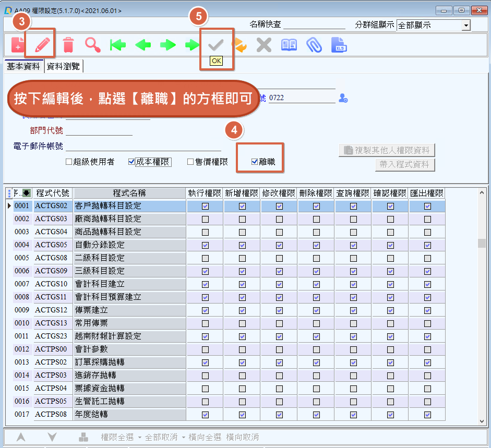The width and height of the screenshot is (491, 448).
Task: Click the 0722 user code field
Action: 302,98
